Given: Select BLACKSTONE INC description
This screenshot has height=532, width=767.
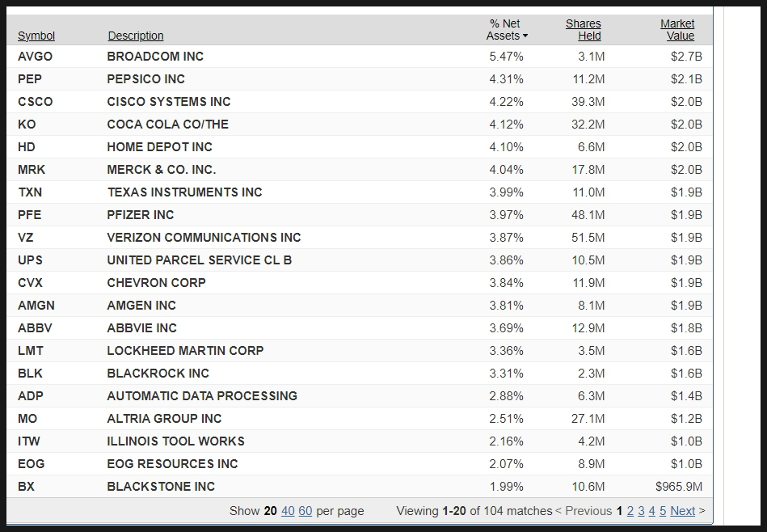Looking at the screenshot, I should click(161, 487).
